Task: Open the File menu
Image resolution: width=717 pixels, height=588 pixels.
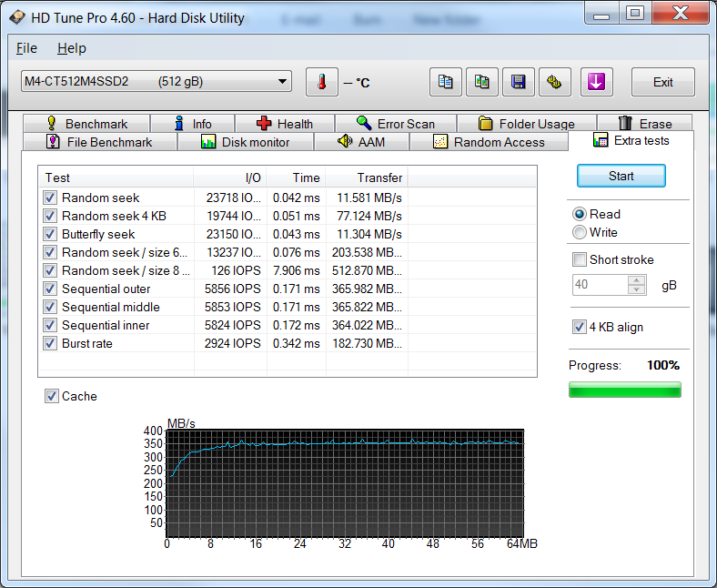Action: 26,48
